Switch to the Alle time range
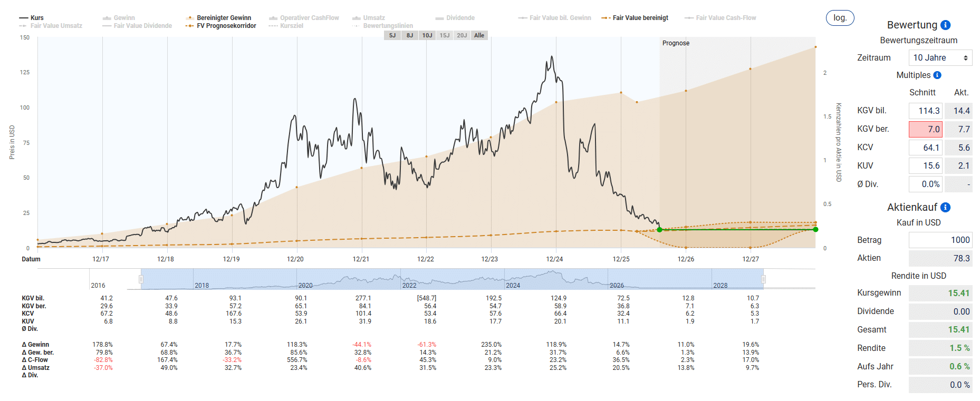The image size is (980, 401). (479, 35)
